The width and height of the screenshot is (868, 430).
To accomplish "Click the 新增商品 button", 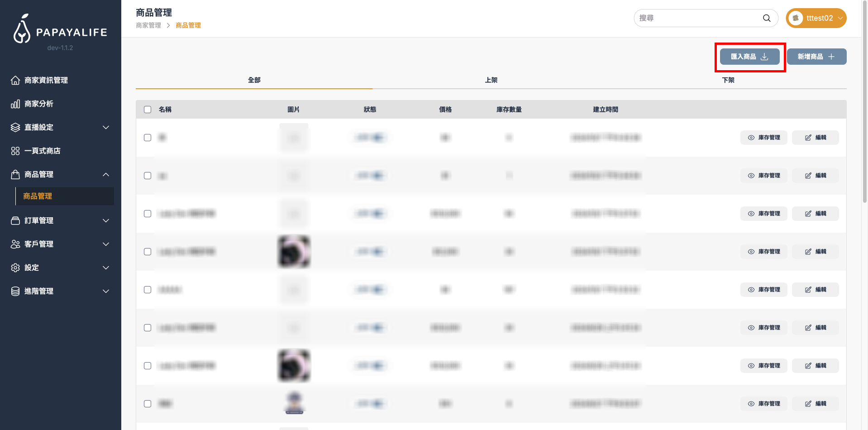I will (816, 57).
